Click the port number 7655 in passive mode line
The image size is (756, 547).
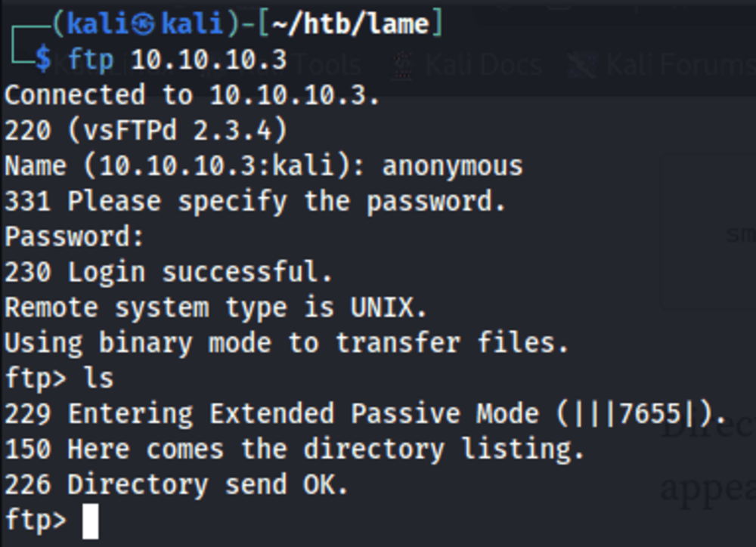(650, 413)
